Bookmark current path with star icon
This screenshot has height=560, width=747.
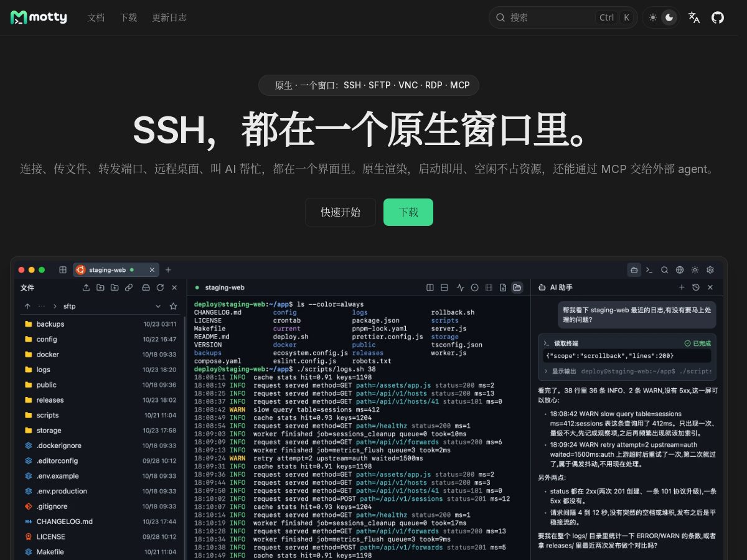click(173, 306)
